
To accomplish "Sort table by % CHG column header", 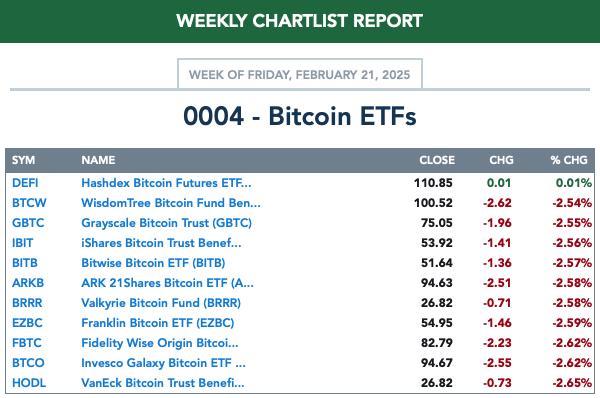I will pyautogui.click(x=569, y=160).
